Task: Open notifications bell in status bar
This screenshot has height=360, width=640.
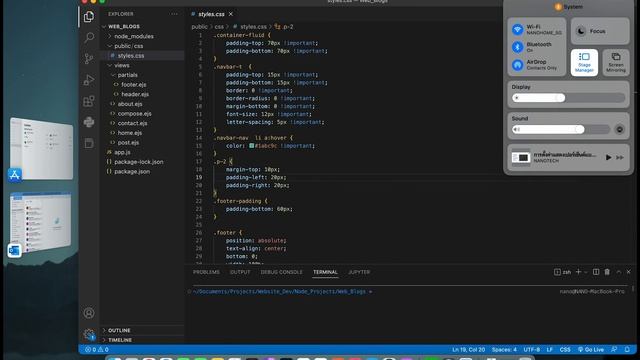Action: click(627, 349)
